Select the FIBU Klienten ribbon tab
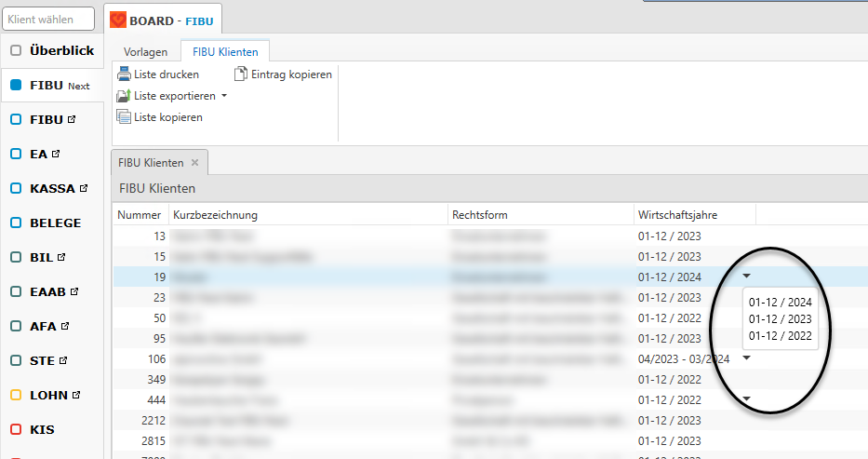 tap(224, 52)
